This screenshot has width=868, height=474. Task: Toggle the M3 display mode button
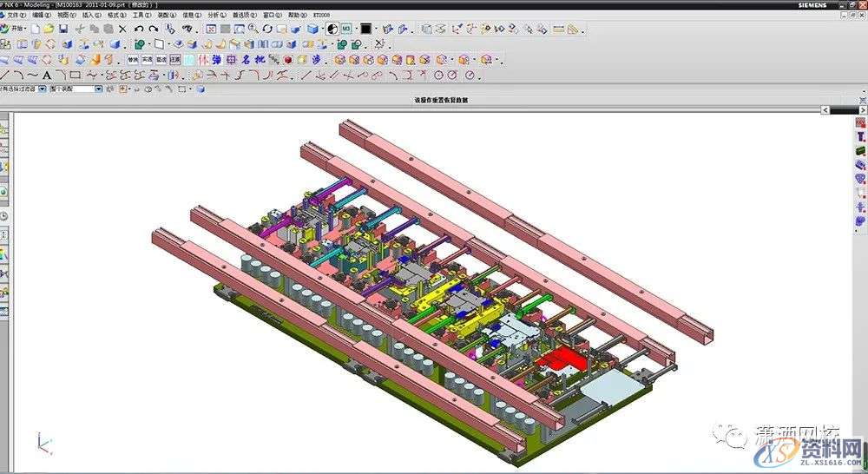click(x=345, y=29)
